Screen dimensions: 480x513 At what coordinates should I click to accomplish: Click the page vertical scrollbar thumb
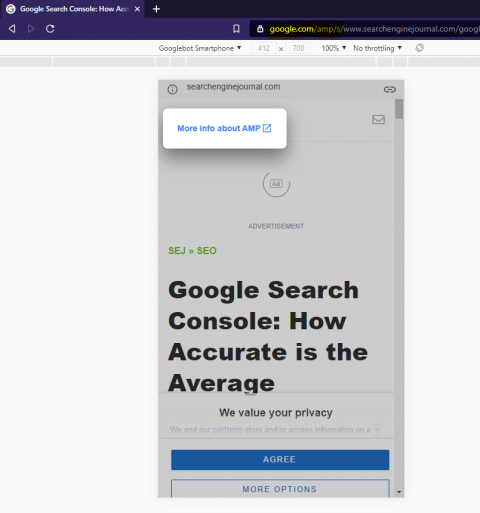click(x=399, y=109)
